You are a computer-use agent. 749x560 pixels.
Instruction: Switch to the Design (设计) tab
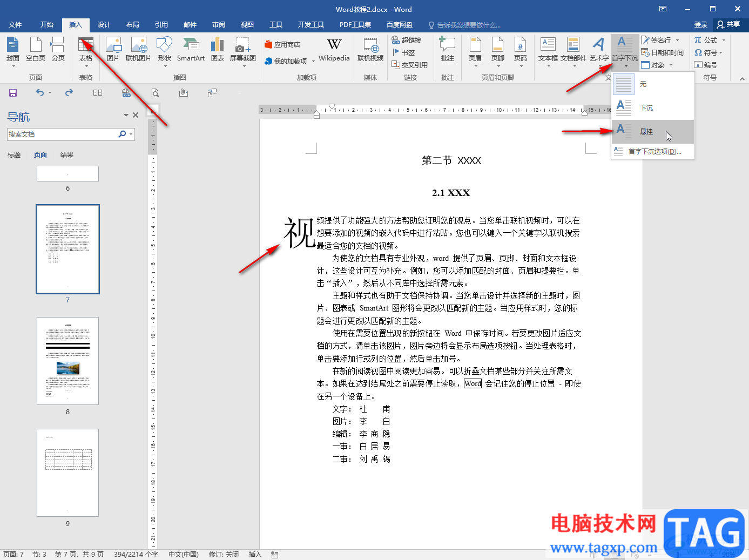tap(104, 25)
